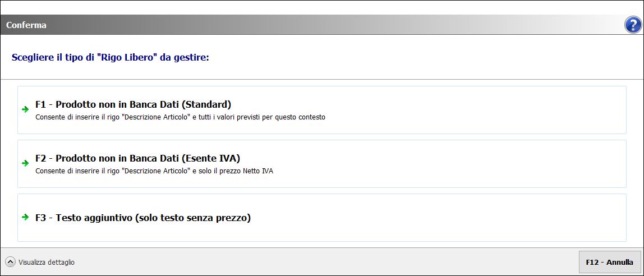Open the blue question mark help icon

633,25
